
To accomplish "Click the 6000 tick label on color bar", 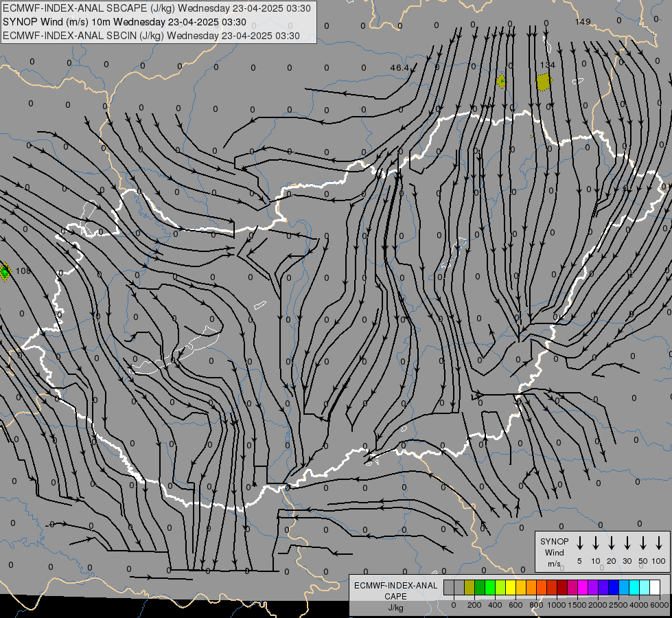I will click(x=660, y=605).
